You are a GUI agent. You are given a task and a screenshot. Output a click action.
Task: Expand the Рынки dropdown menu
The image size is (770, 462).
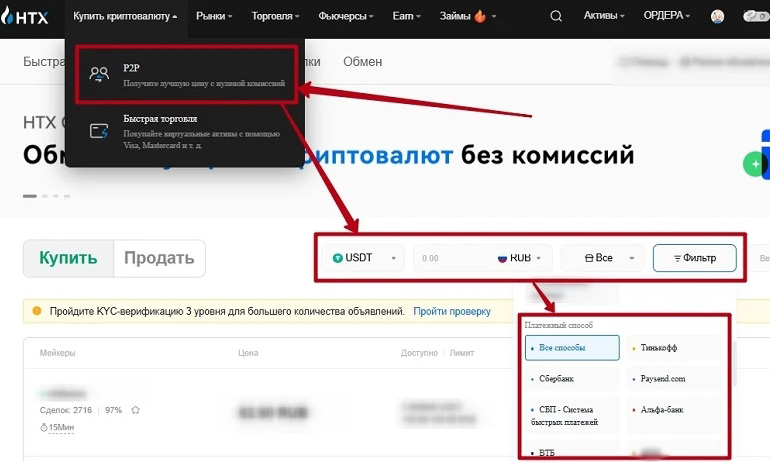[x=214, y=16]
